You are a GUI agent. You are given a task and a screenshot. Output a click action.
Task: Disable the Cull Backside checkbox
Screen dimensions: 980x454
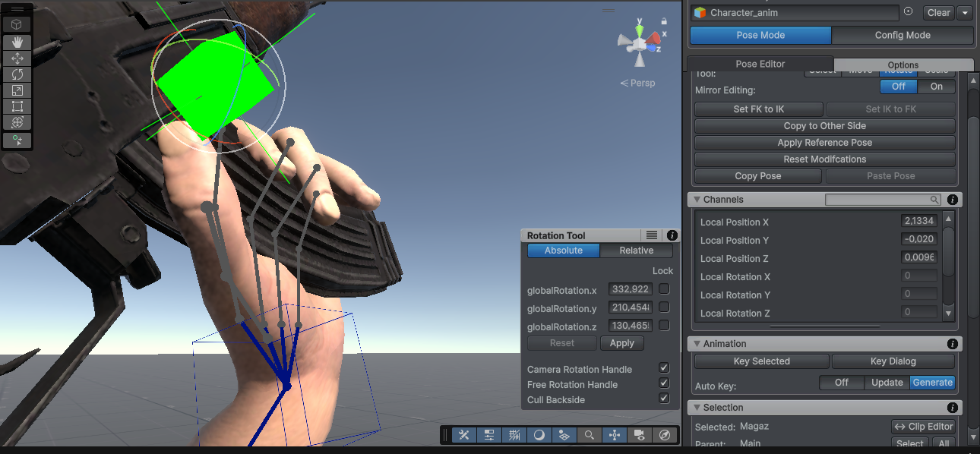coord(664,399)
